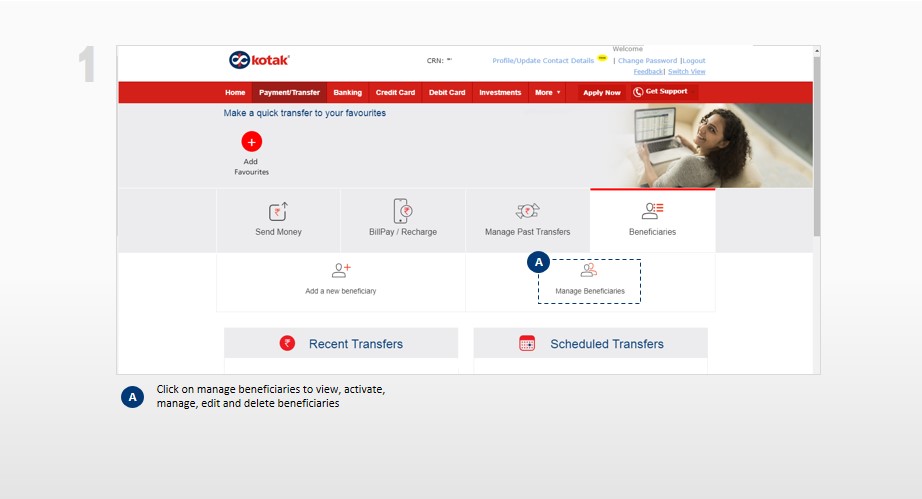Click the Change Password link
Image resolution: width=922 pixels, height=499 pixels.
647,61
